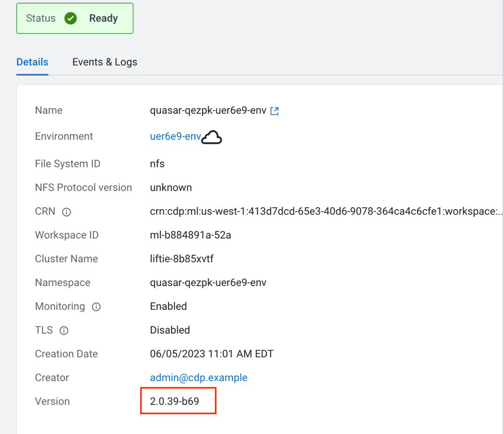The image size is (504, 434).
Task: Click the cloud icon next to environment
Action: 212,137
